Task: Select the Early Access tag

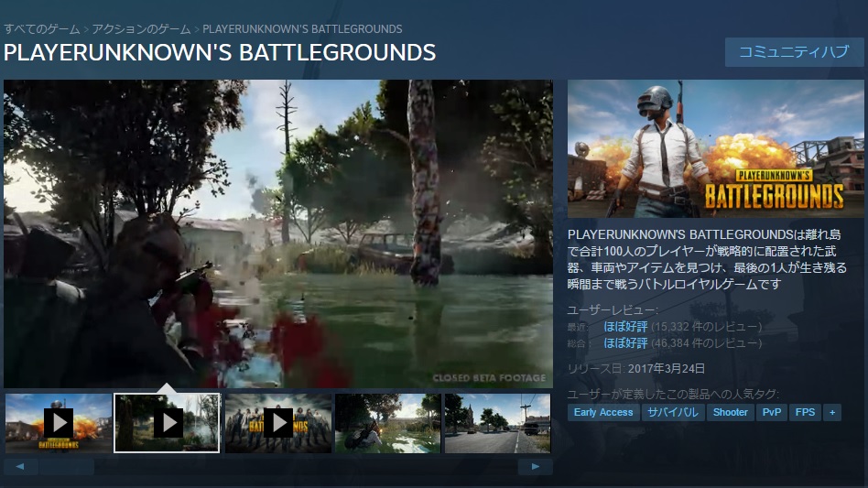Action: 603,412
